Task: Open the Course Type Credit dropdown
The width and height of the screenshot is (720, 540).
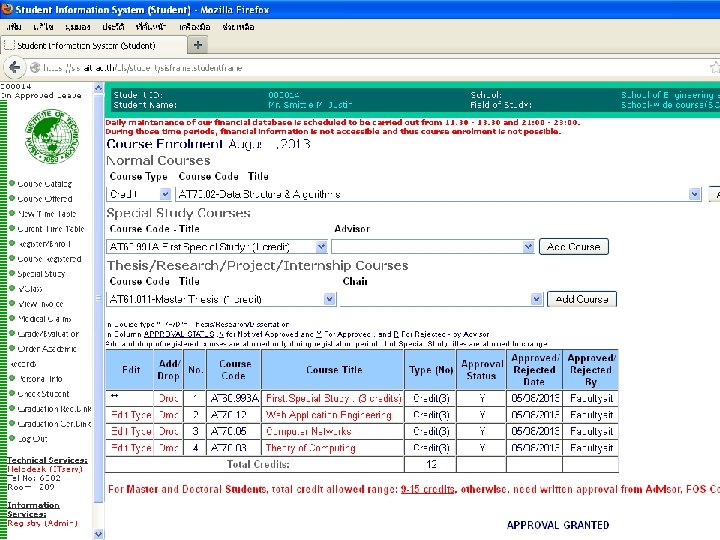Action: (x=139, y=194)
